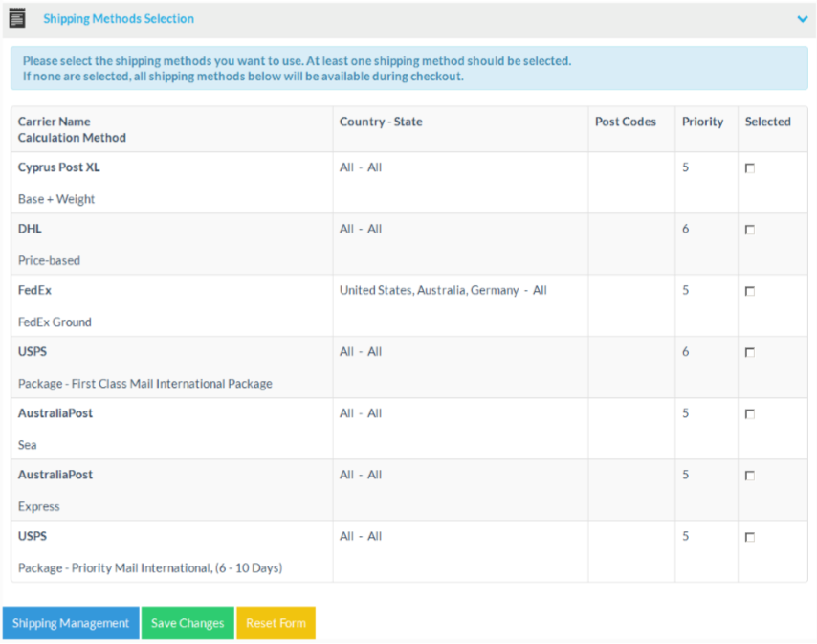Click the list icon beside Shipping Methods Selection
Image resolution: width=817 pixels, height=644 pixels.
[17, 18]
